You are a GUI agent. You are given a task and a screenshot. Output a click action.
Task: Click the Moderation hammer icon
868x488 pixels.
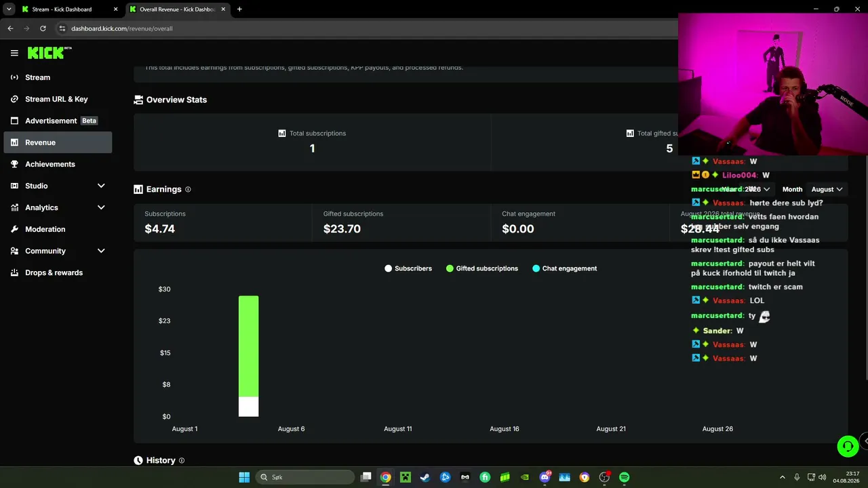(x=14, y=229)
